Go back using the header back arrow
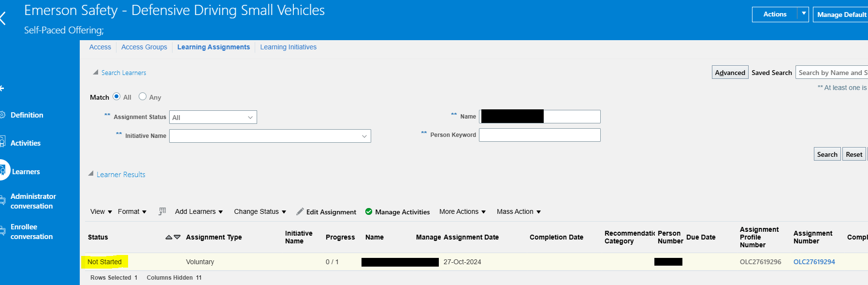The width and height of the screenshot is (868, 285). click(x=2, y=18)
